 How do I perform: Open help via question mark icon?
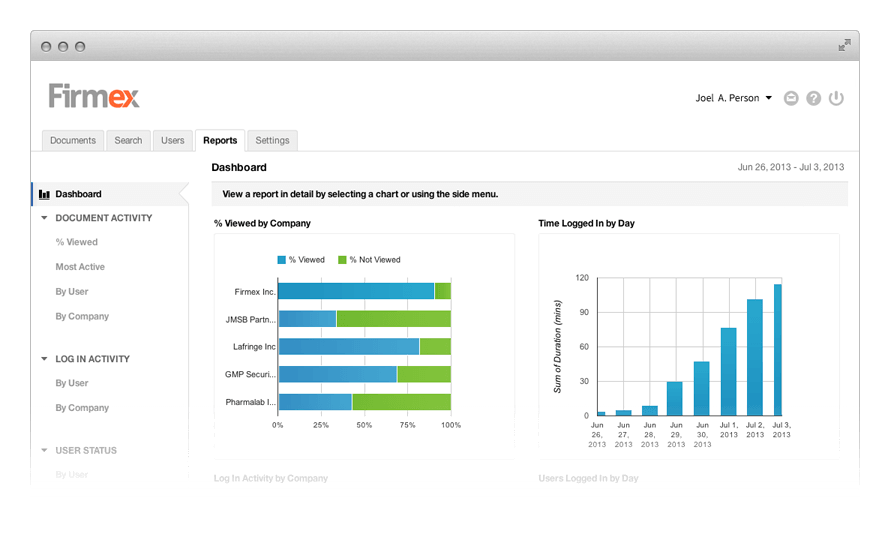pyautogui.click(x=814, y=98)
